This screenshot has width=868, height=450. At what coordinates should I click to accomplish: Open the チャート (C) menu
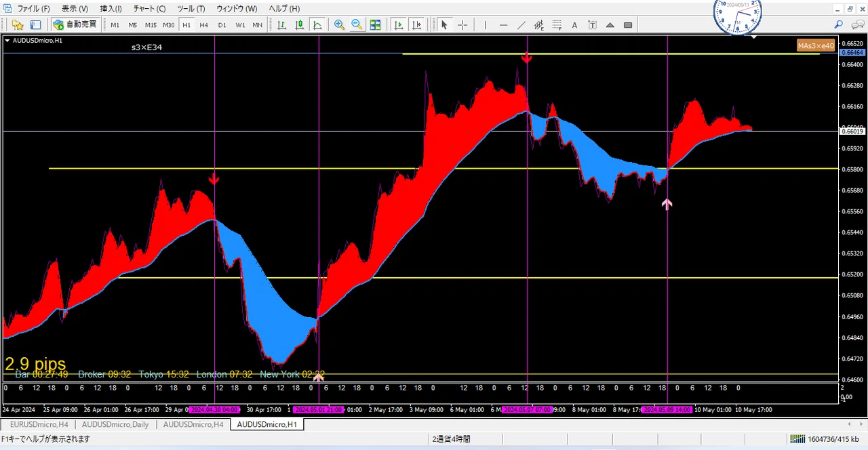click(149, 9)
